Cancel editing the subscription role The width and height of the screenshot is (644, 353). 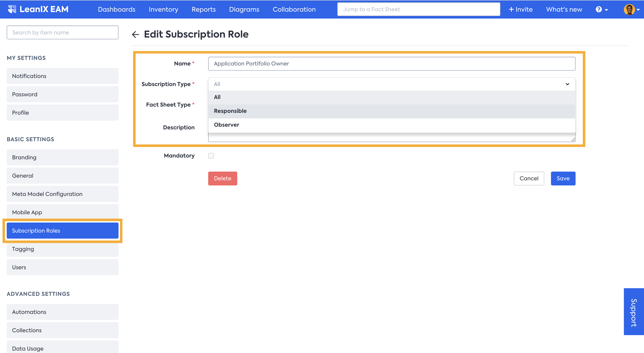528,178
